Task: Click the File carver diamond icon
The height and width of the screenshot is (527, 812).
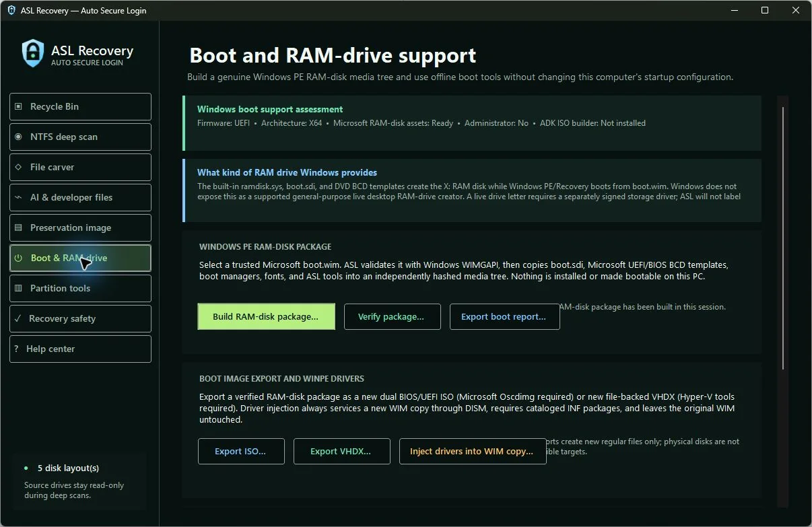Action: coord(18,167)
